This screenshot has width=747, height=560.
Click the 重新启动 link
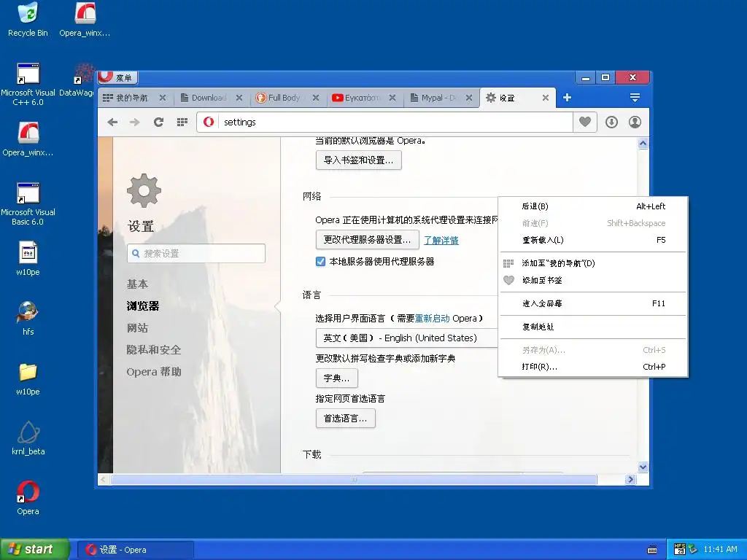[432, 318]
